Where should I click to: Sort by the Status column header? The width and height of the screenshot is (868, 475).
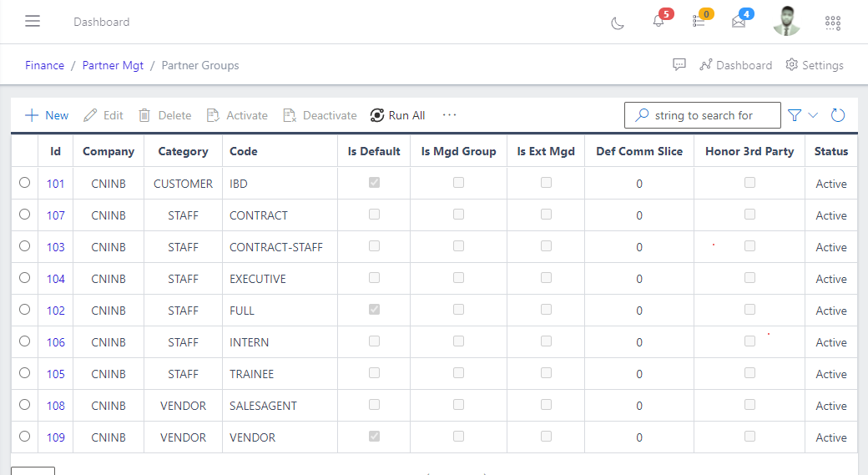click(x=831, y=151)
